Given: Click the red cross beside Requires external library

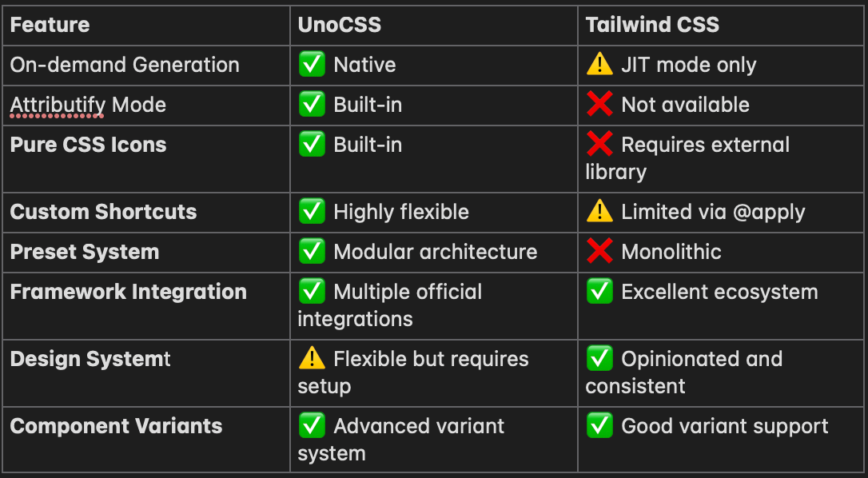Looking at the screenshot, I should pyautogui.click(x=599, y=144).
